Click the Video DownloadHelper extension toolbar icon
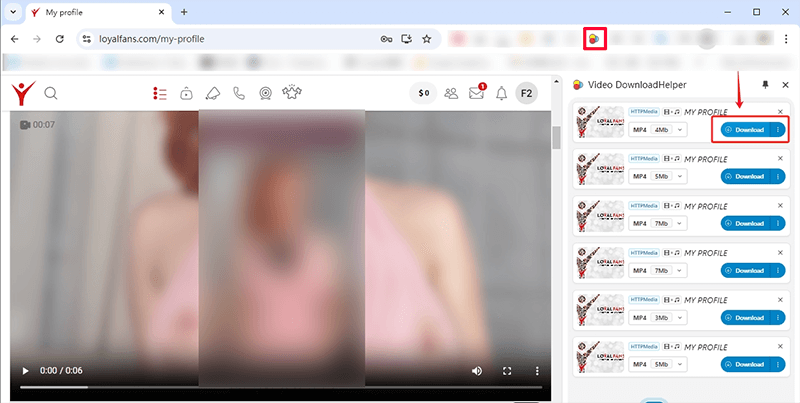Image resolution: width=800 pixels, height=403 pixels. [594, 38]
